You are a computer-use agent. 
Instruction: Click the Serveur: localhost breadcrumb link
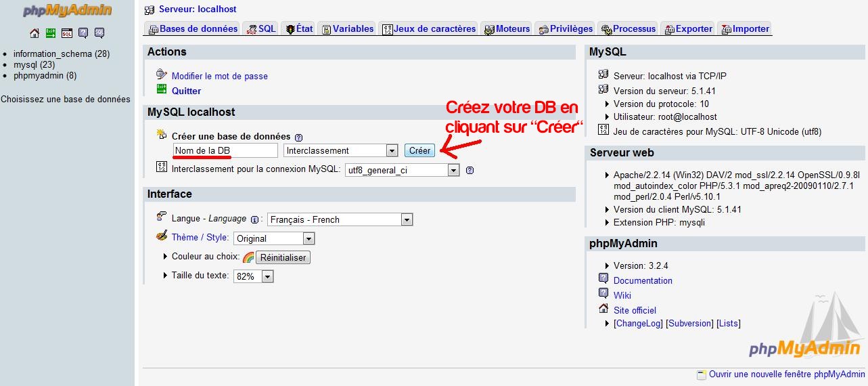(x=198, y=9)
